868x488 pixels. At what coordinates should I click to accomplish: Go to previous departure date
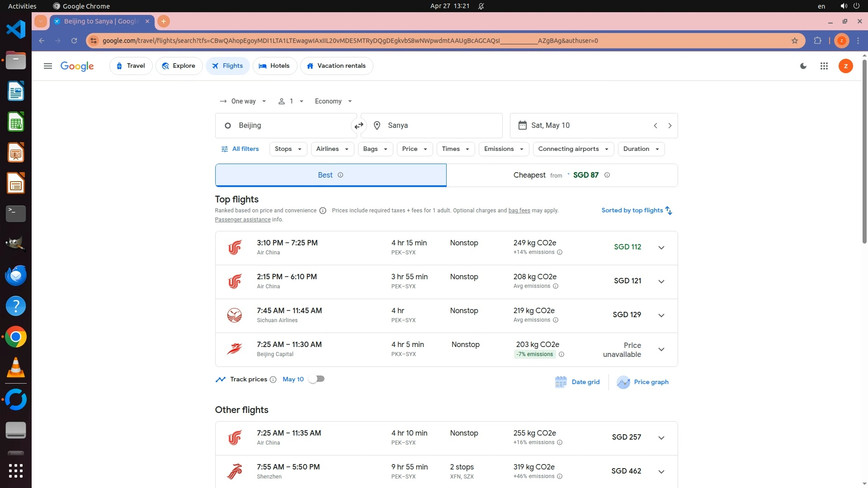(655, 126)
